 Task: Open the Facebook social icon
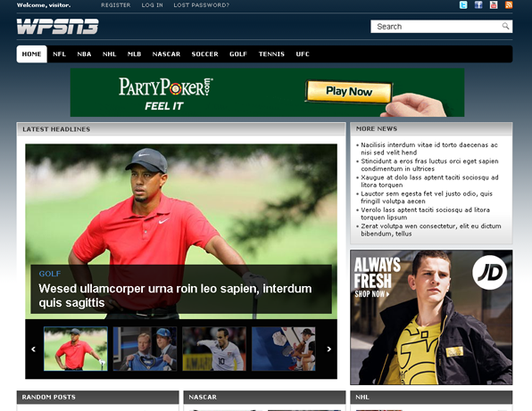(x=478, y=4)
